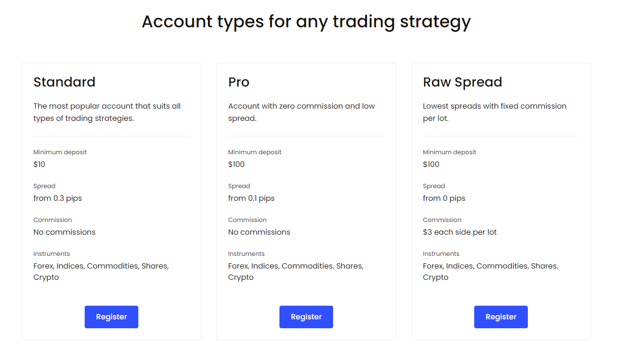Viewport: 621px width, 364px height.
Task: Click Raw Spread lowest spreads description
Action: pos(495,112)
